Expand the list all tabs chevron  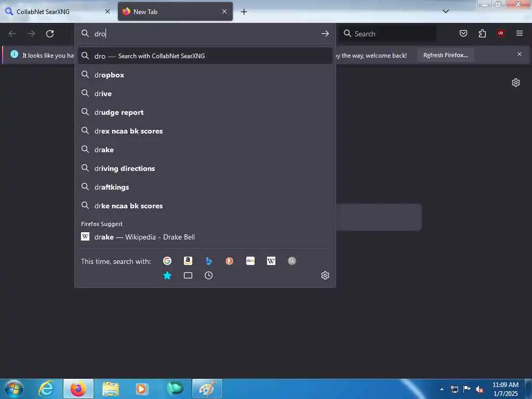[x=445, y=11]
